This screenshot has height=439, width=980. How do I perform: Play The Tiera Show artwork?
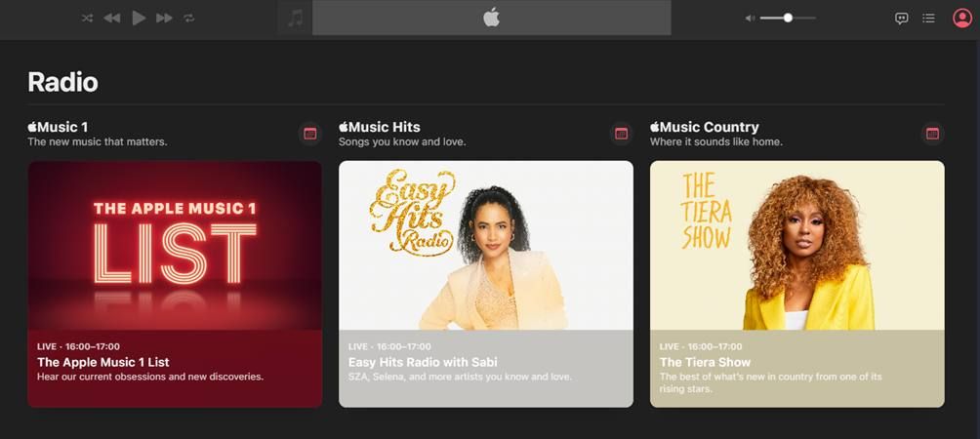tap(796, 246)
